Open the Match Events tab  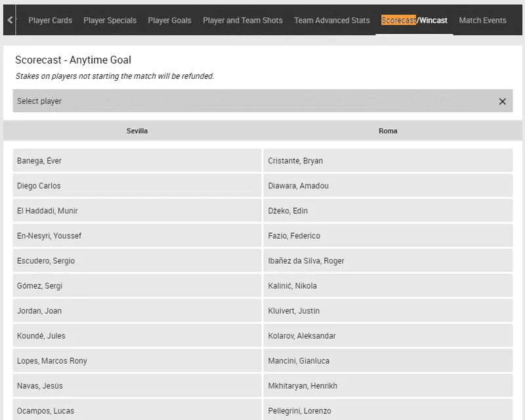point(482,20)
